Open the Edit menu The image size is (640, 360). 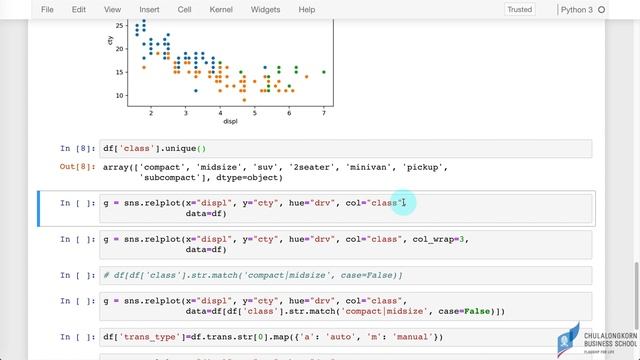[78, 9]
